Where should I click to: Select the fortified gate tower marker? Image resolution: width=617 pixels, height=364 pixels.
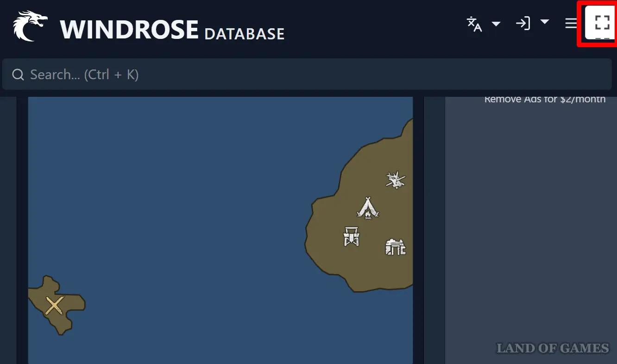(351, 236)
